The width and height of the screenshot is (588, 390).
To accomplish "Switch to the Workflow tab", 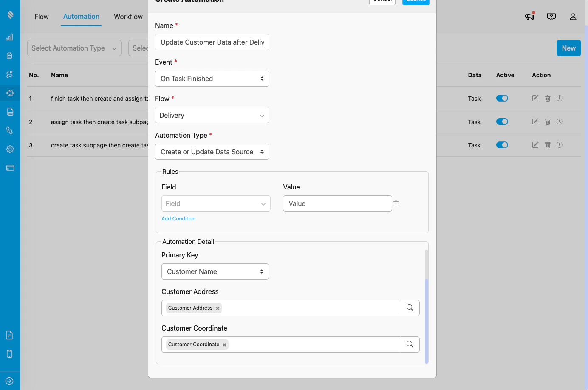I will tap(128, 17).
